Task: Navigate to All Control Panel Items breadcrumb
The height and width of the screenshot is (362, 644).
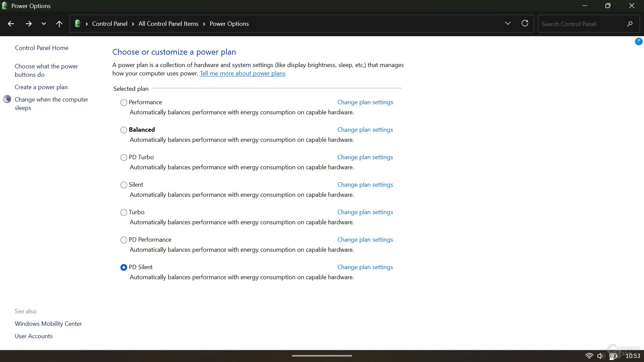Action: pyautogui.click(x=168, y=24)
